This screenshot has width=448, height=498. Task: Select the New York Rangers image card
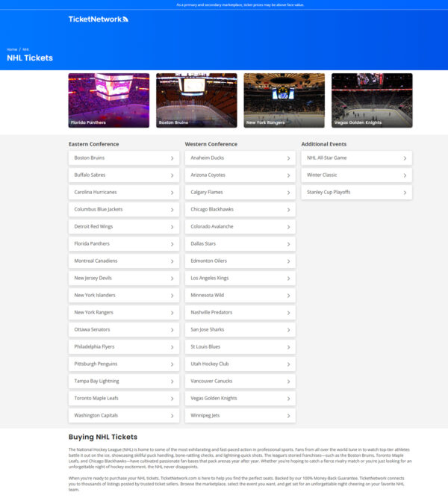284,100
